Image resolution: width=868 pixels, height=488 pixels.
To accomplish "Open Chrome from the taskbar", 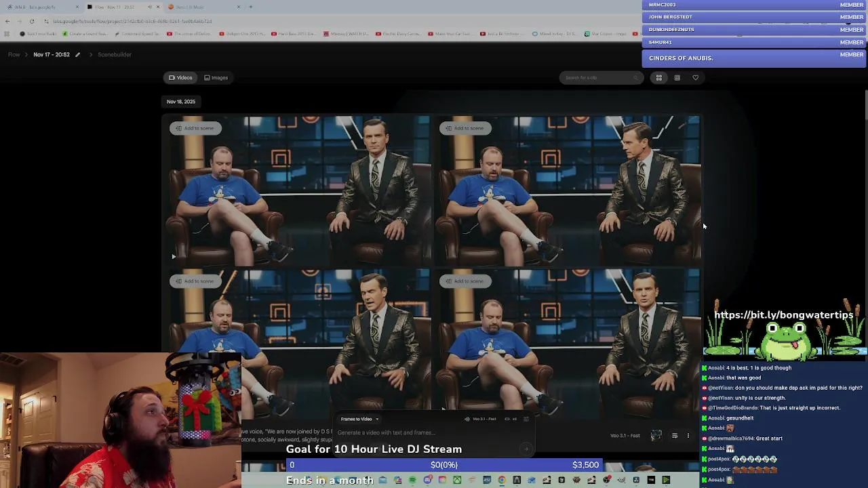I will tap(502, 480).
